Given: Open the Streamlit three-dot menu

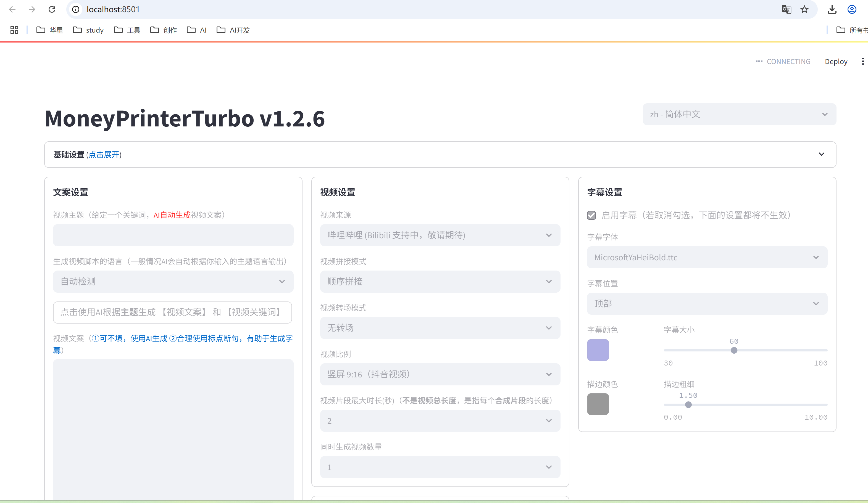Looking at the screenshot, I should [862, 61].
